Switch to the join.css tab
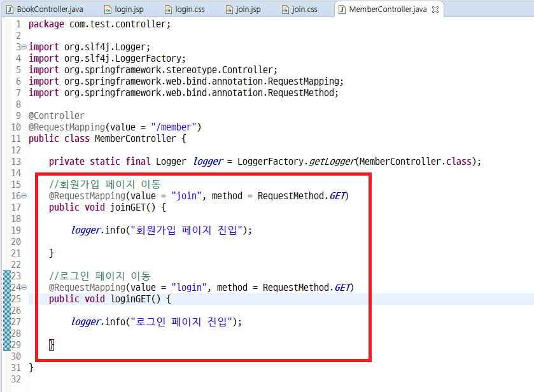The height and width of the screenshot is (392, 534). (x=300, y=9)
